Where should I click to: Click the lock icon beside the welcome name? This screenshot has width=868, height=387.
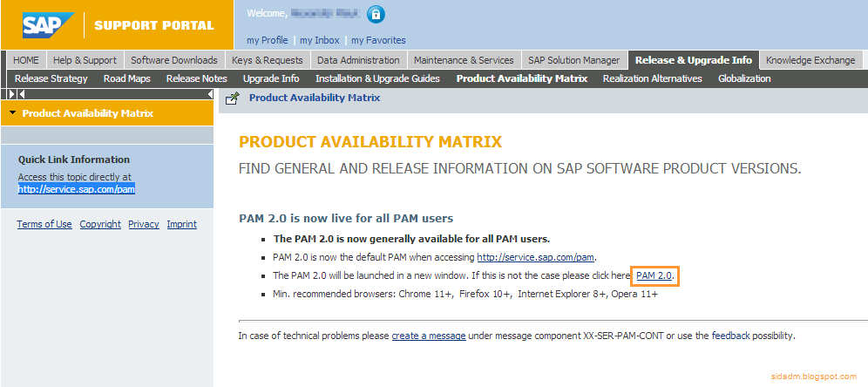376,14
